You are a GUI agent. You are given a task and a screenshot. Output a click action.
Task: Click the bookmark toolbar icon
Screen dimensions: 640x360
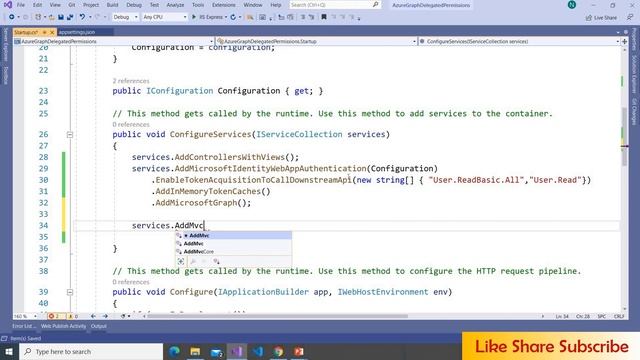pos(324,17)
